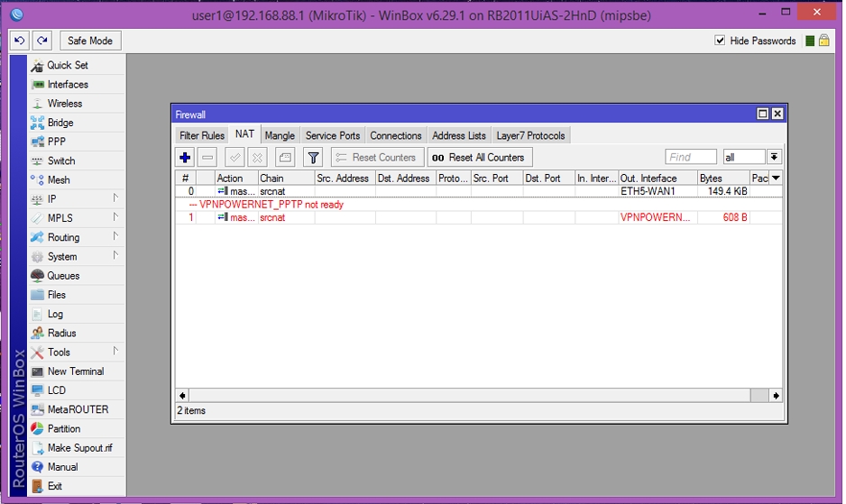Sort by the Action column header
Viewport: 846px width, 504px height.
coord(235,179)
